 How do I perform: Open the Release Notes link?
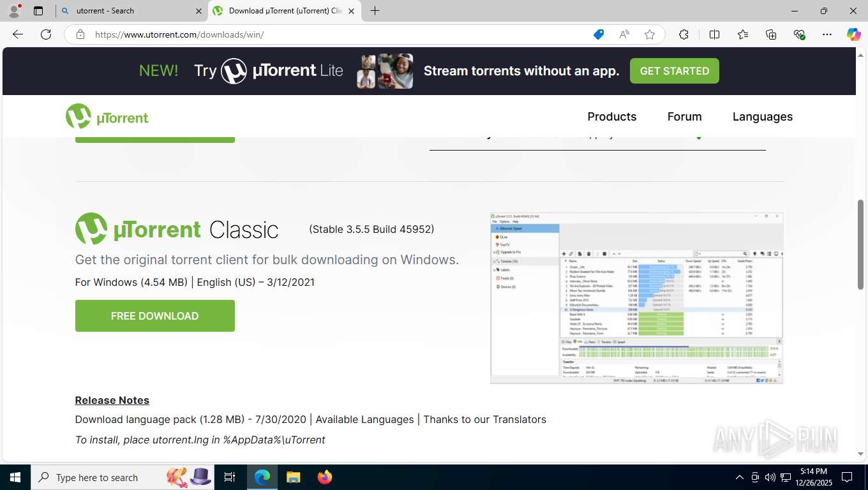click(x=112, y=400)
